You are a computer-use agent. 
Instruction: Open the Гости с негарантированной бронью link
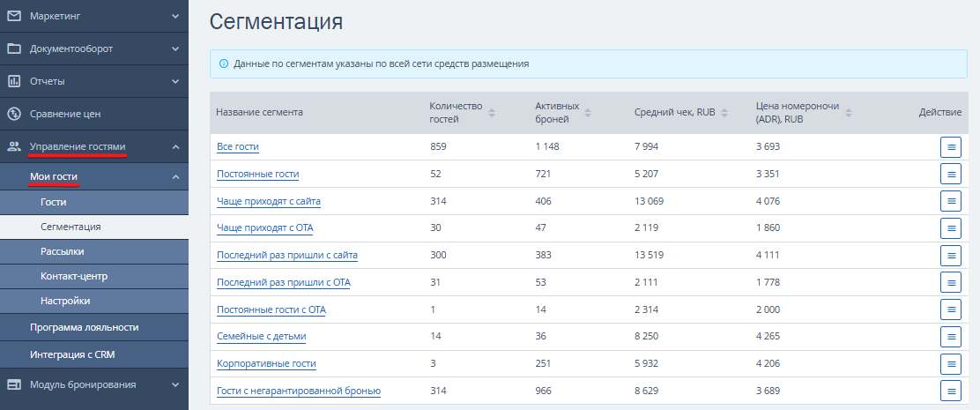[299, 391]
